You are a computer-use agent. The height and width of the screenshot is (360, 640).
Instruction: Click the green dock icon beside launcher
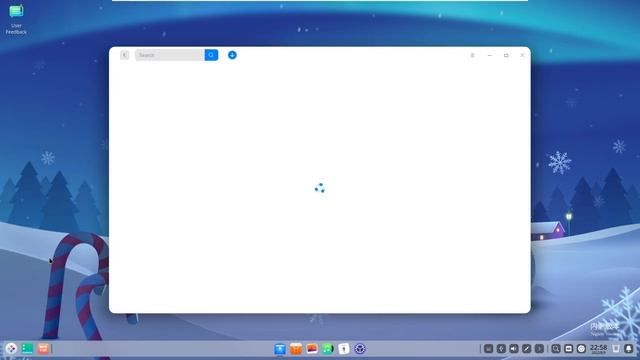coord(27,349)
